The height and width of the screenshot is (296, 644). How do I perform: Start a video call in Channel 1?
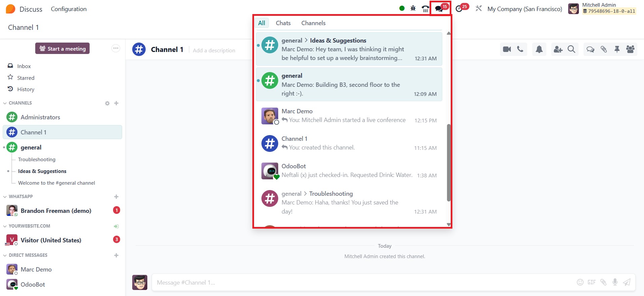pos(507,49)
